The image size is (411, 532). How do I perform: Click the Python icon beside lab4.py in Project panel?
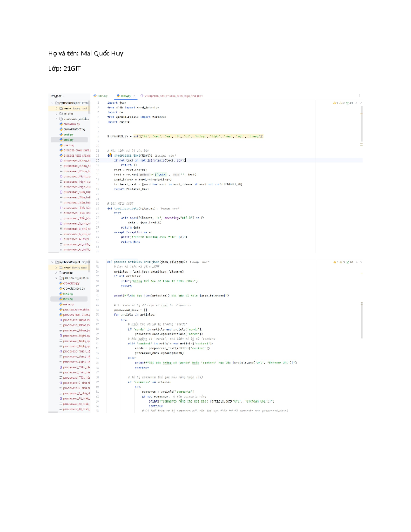tap(61, 135)
